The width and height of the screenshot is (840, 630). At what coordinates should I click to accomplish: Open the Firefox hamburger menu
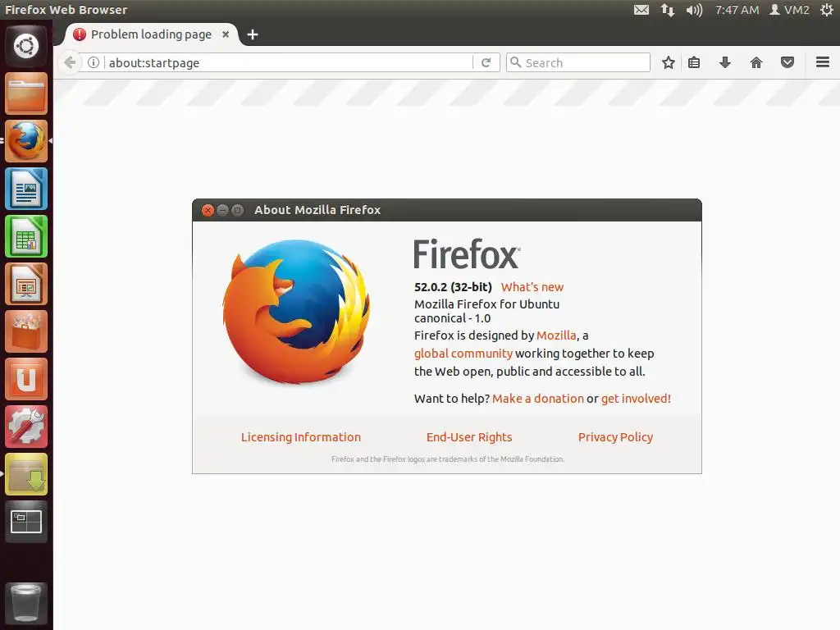pyautogui.click(x=823, y=62)
